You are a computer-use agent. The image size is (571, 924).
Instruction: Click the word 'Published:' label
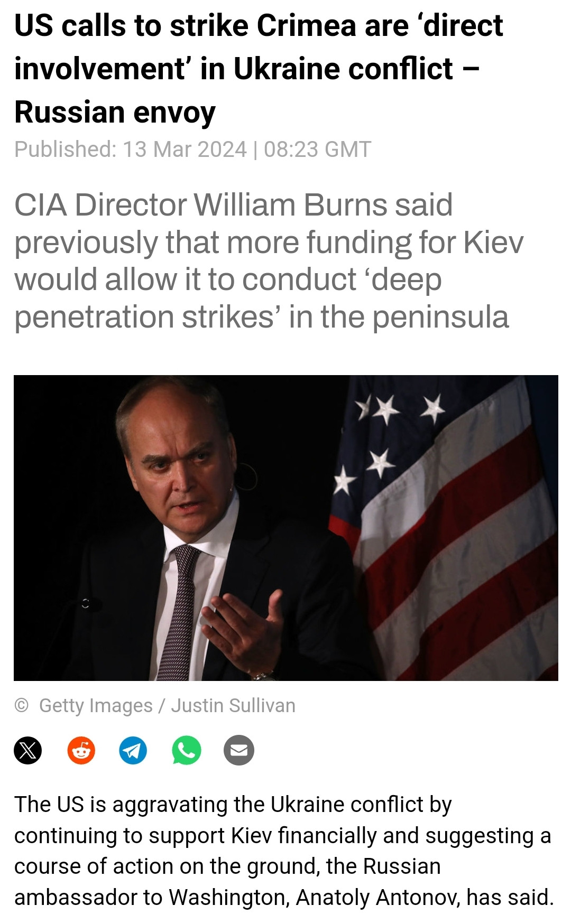66,150
